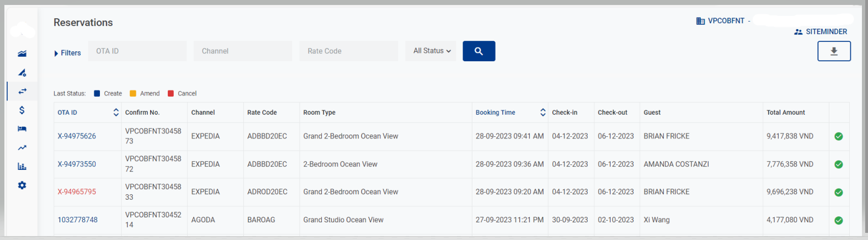Open the area chart dashboard sidebar icon
The image size is (868, 240).
(22, 54)
